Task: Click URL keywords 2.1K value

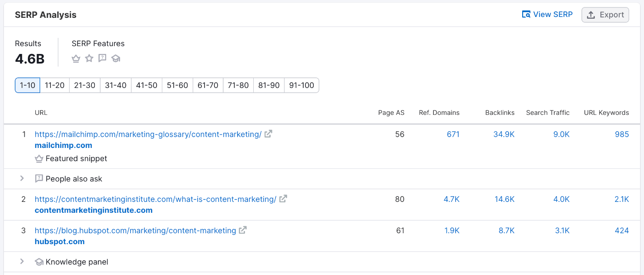Action: [x=622, y=199]
